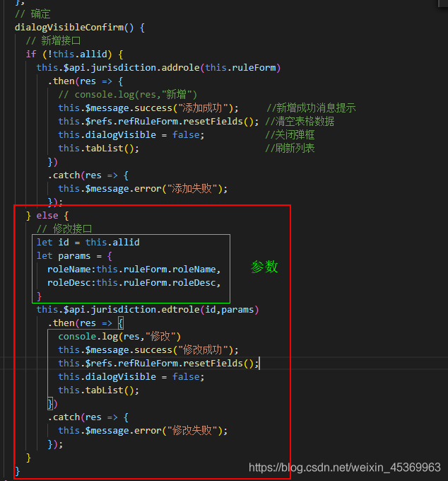
Task: Click the '$message.success("添加成功")' line
Action: coord(148,108)
